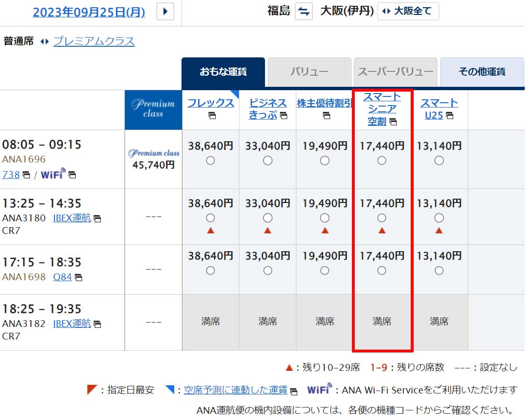
Task: Open IBEX運航 link for ANA3180
Action: (x=72, y=218)
